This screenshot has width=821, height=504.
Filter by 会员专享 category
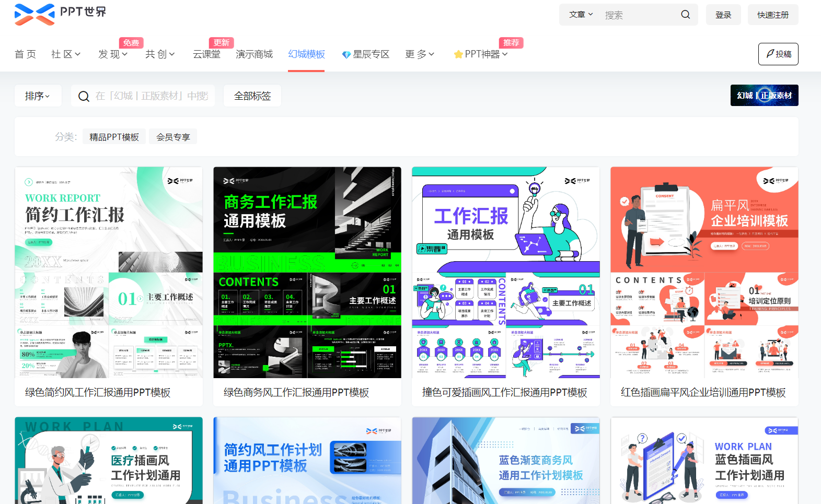tap(173, 137)
